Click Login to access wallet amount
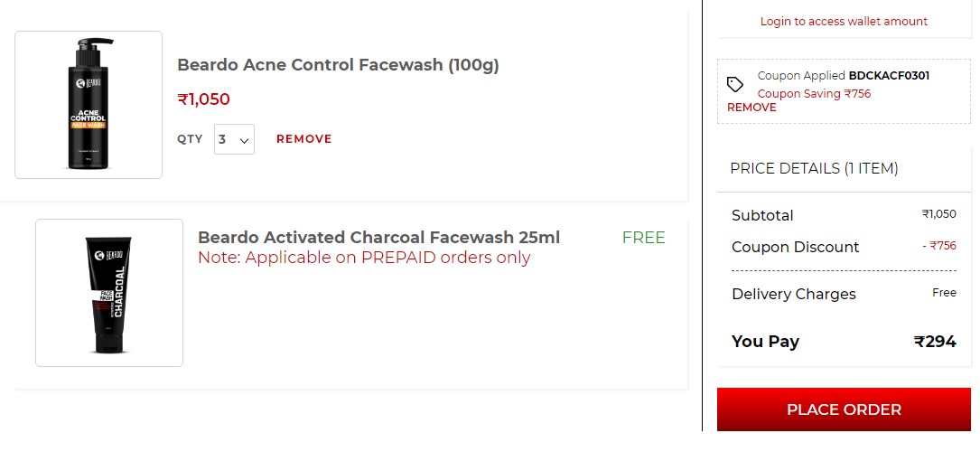 tap(843, 22)
